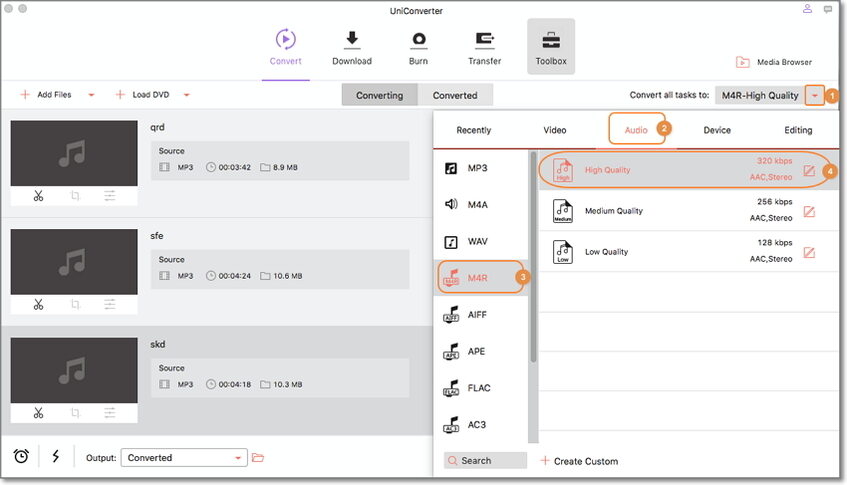Choose M4A format in the list
847x485 pixels.
[481, 204]
